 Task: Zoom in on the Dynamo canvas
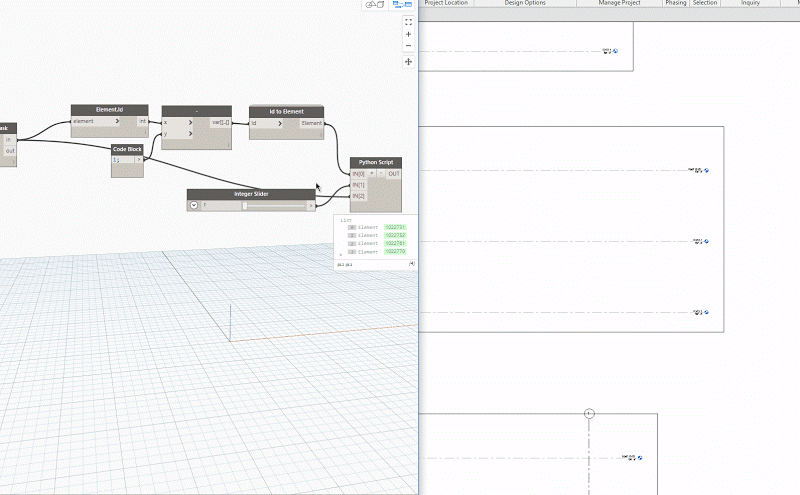point(408,34)
